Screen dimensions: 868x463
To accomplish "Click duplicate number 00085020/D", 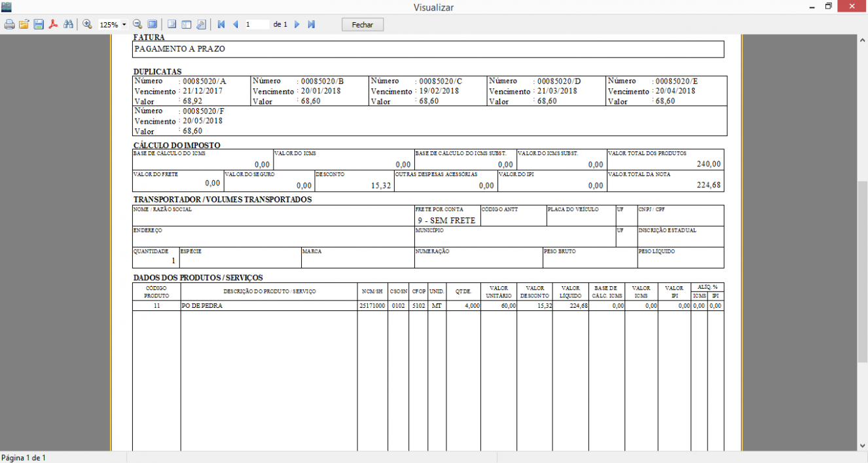I will [x=559, y=81].
